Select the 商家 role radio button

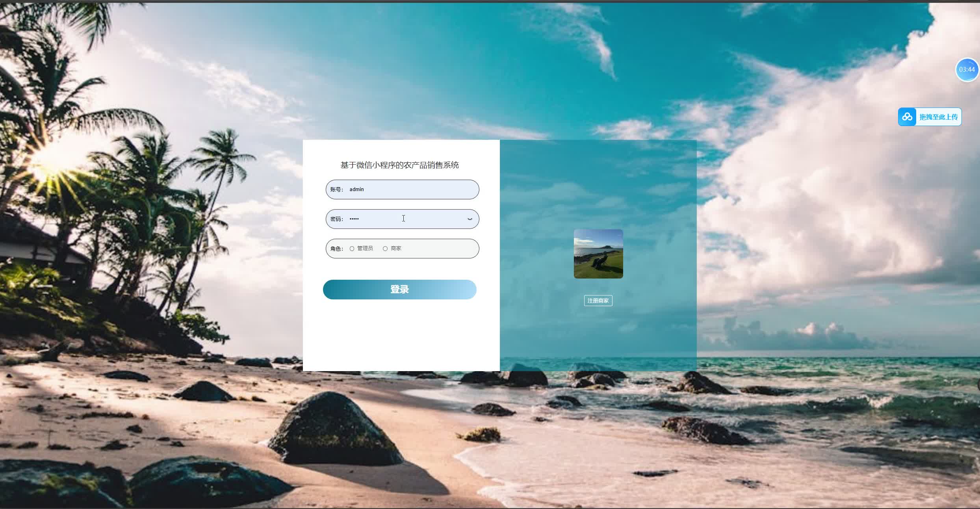[x=385, y=249]
